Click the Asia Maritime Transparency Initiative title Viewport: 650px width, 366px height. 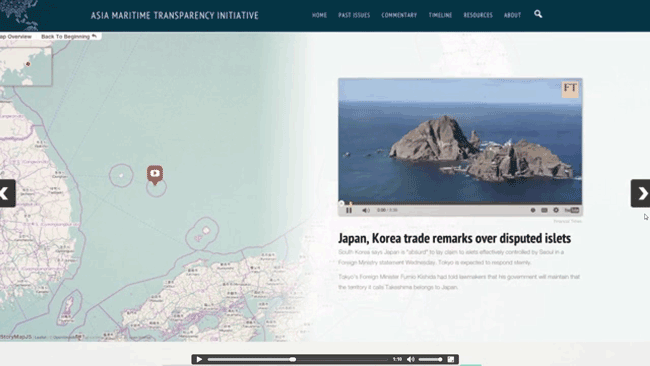[x=175, y=15]
